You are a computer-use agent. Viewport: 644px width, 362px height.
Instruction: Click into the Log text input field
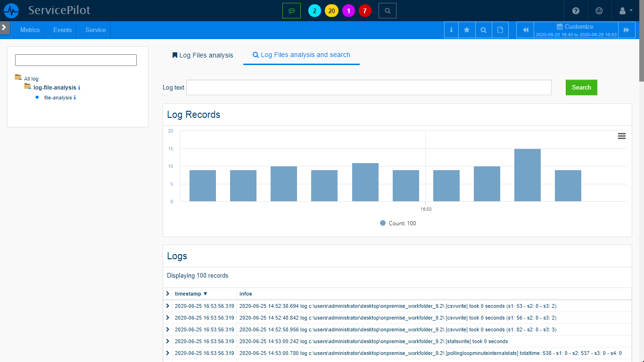coord(369,88)
